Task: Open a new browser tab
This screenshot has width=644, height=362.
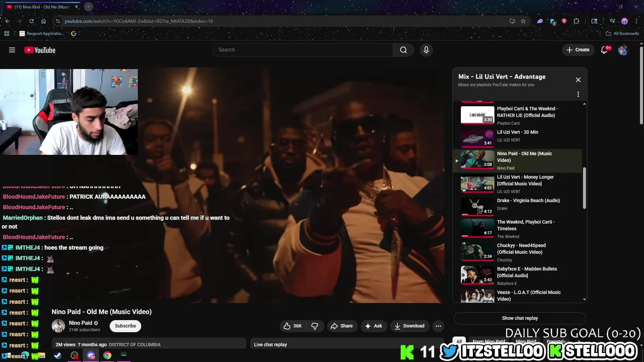Action: 89,7
